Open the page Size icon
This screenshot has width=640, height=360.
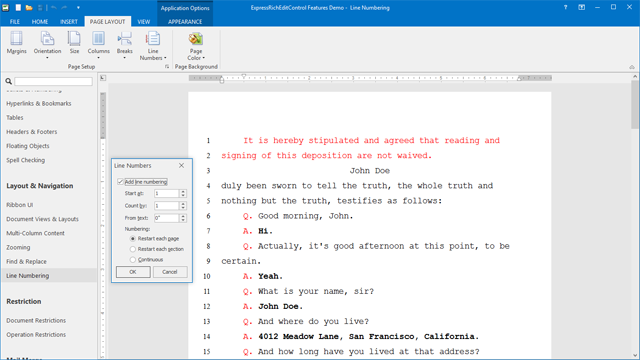tap(74, 43)
